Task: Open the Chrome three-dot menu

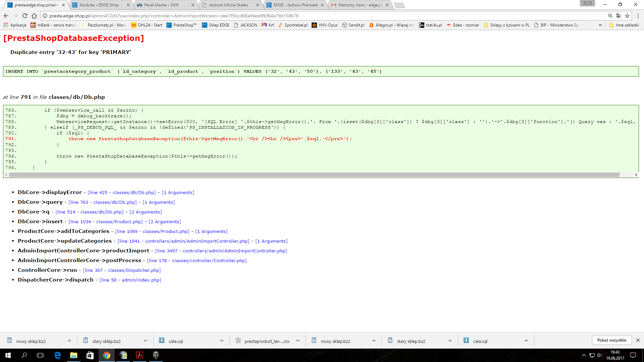Action: click(638, 16)
